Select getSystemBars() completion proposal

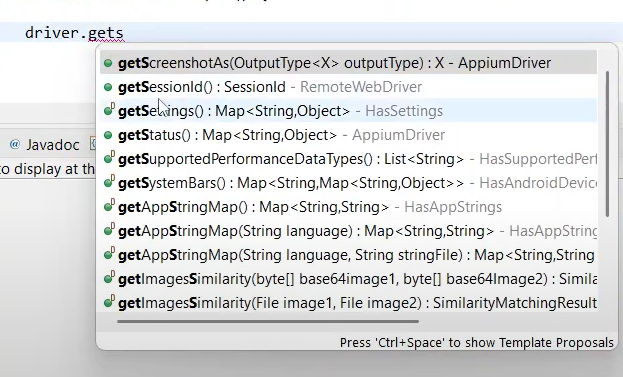348,183
